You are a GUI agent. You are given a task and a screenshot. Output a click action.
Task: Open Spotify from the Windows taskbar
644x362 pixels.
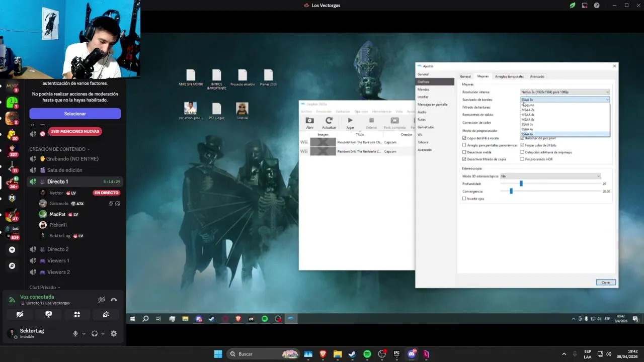(x=367, y=354)
